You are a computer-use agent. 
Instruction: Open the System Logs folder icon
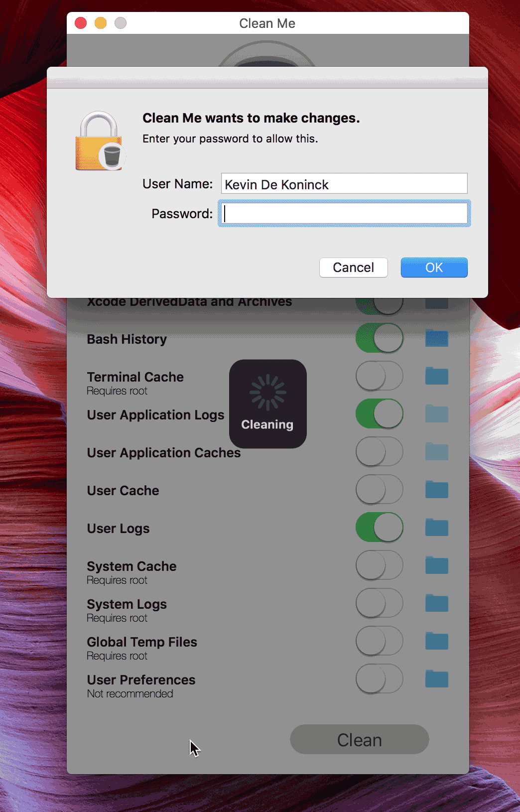[437, 603]
